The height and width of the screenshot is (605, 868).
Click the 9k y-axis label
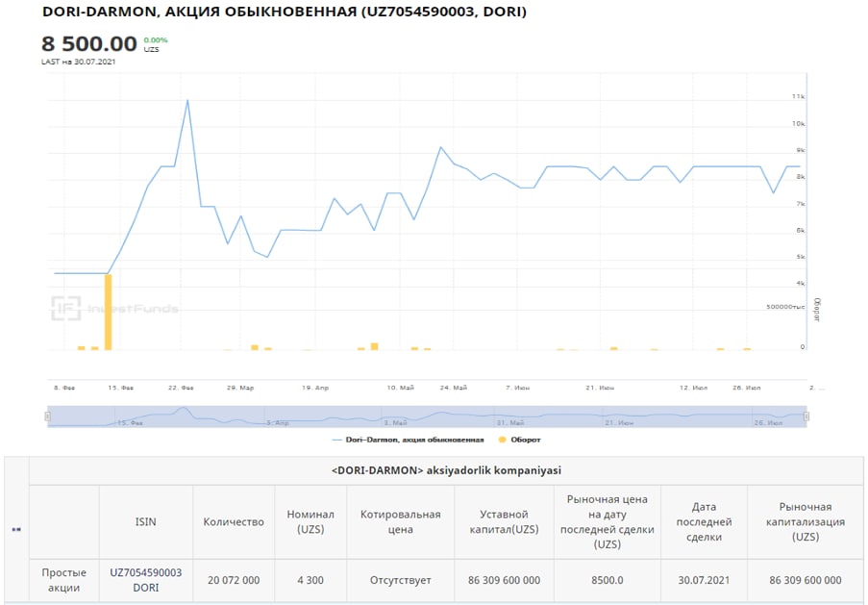pos(801,150)
